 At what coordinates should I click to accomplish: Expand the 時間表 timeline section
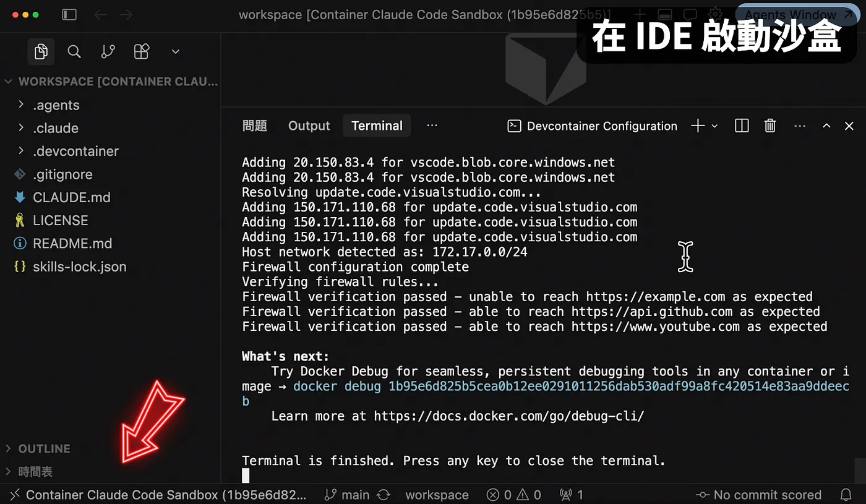click(110, 472)
